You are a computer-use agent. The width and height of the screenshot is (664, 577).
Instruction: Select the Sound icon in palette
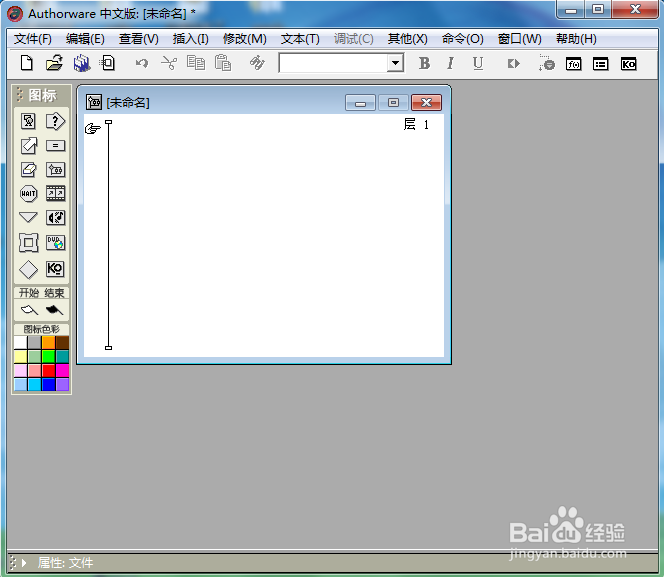[55, 218]
